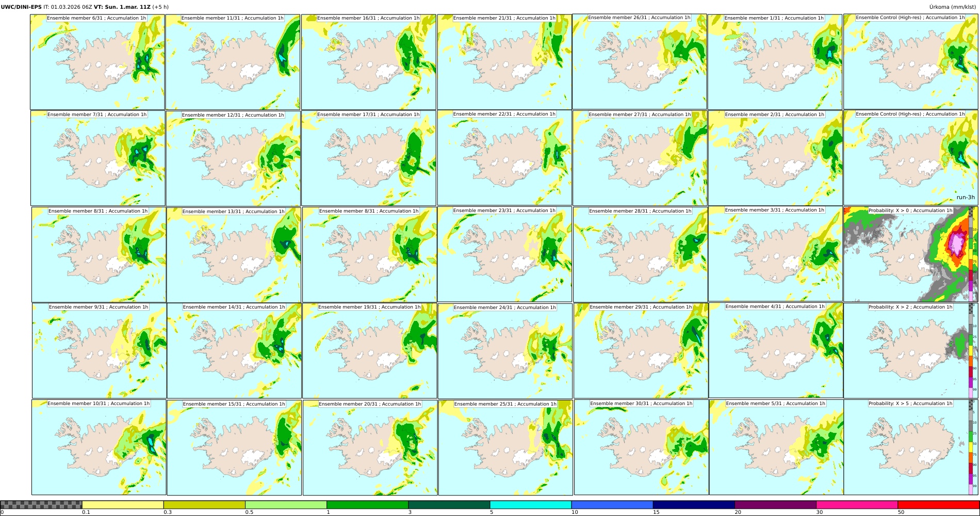This screenshot has width=980, height=516.
Task: Click the 'Ensemble member 30/31 ; Accumulation 1h' title
Action: (x=641, y=404)
